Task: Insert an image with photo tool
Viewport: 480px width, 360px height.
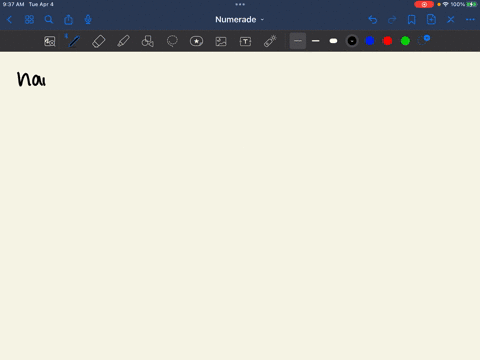Action: [221, 41]
